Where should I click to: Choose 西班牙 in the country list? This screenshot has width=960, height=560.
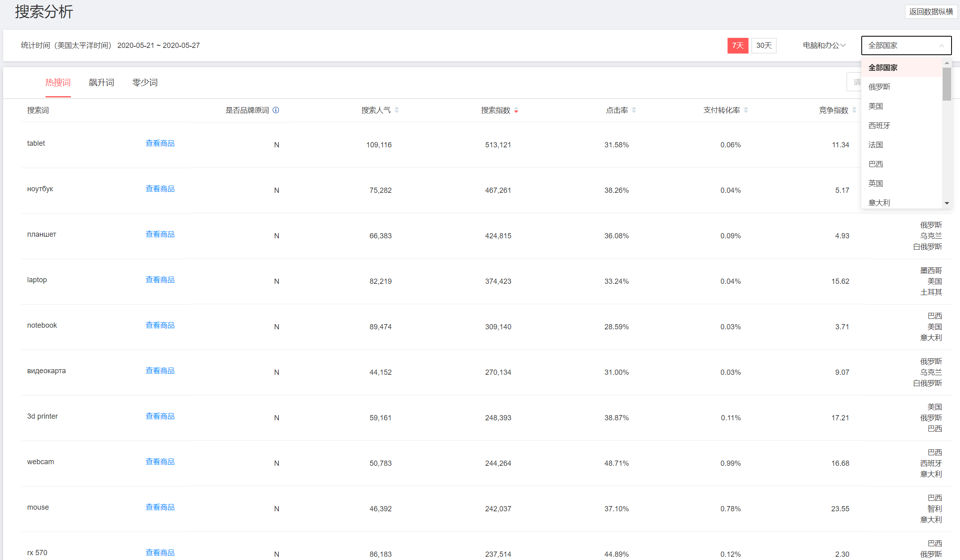(902, 126)
